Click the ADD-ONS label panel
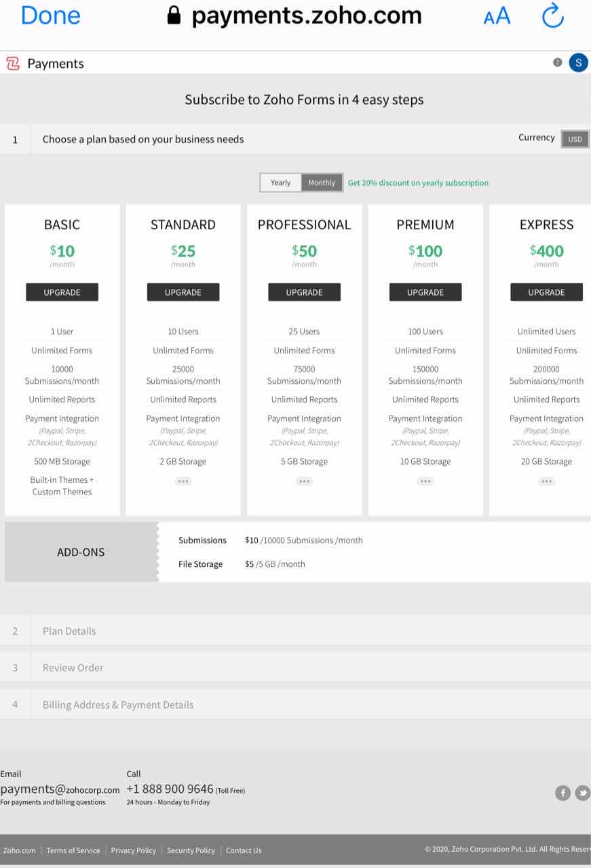 click(81, 552)
